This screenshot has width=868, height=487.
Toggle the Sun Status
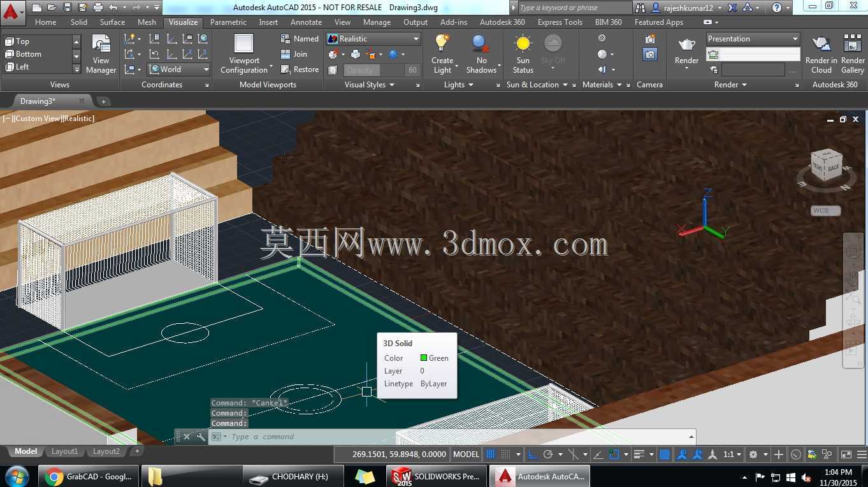(x=523, y=54)
